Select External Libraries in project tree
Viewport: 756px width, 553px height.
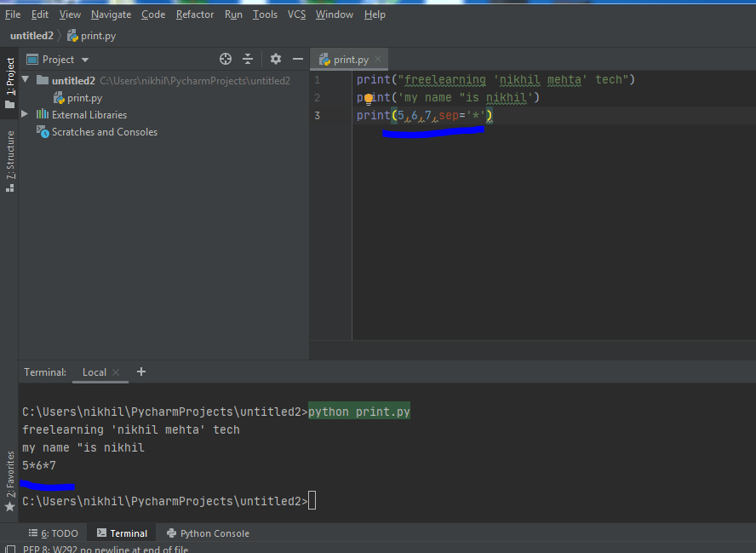coord(89,115)
